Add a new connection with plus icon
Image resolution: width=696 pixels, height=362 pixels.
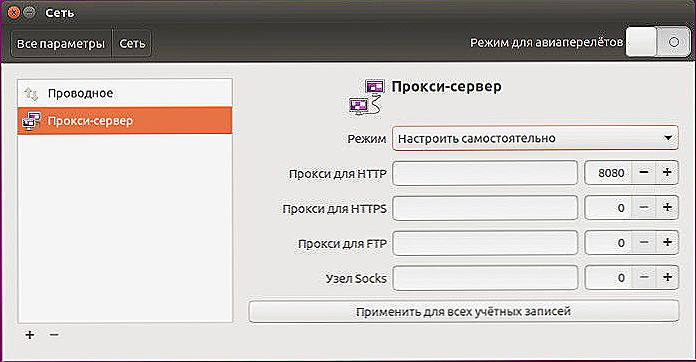click(30, 335)
